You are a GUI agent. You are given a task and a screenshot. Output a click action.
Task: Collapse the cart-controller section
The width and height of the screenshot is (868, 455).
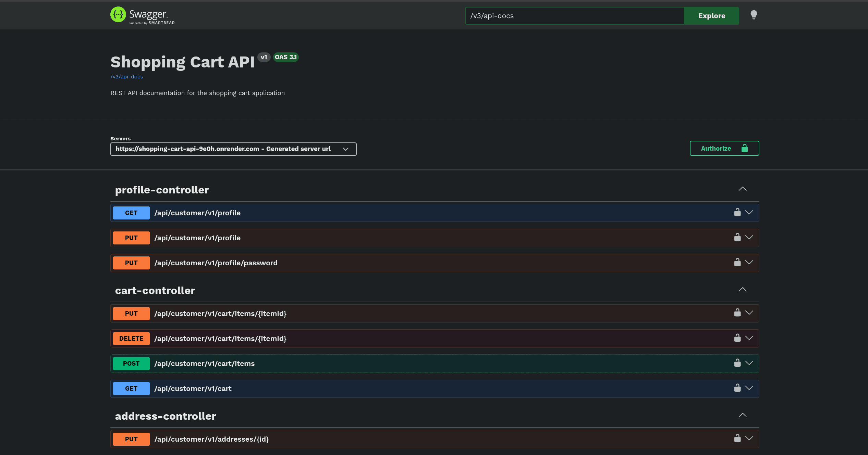click(x=742, y=290)
